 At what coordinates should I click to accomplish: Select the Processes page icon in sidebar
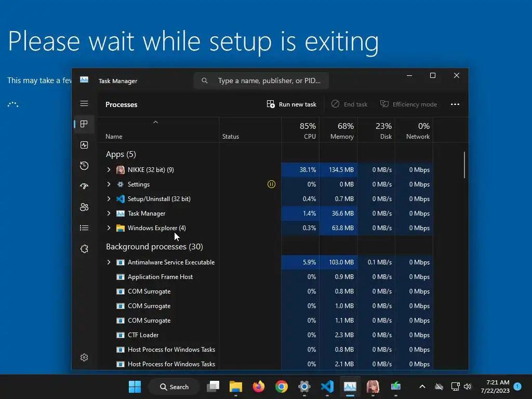click(84, 124)
